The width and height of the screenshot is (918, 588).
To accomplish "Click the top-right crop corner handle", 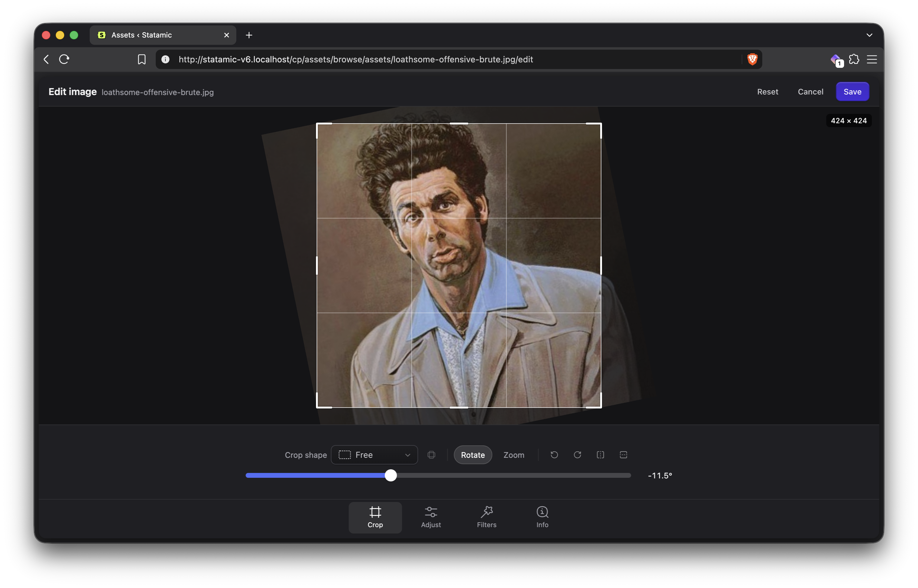I will (600, 124).
